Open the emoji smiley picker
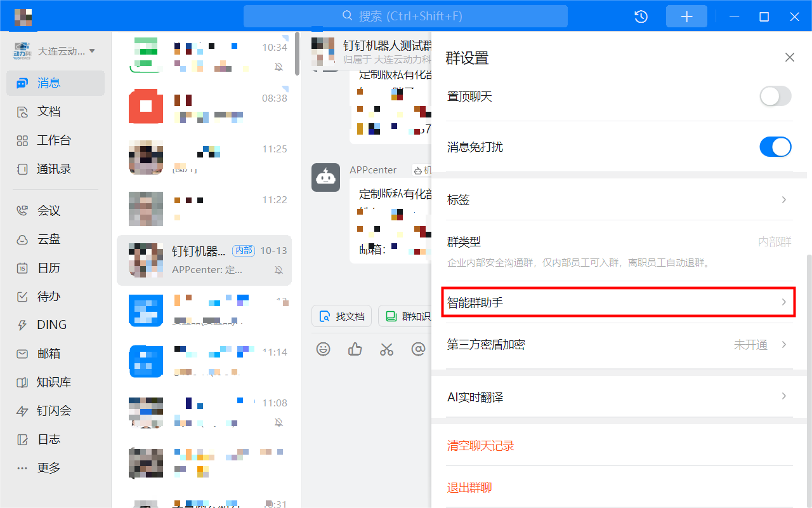Image resolution: width=812 pixels, height=508 pixels. pos(324,349)
